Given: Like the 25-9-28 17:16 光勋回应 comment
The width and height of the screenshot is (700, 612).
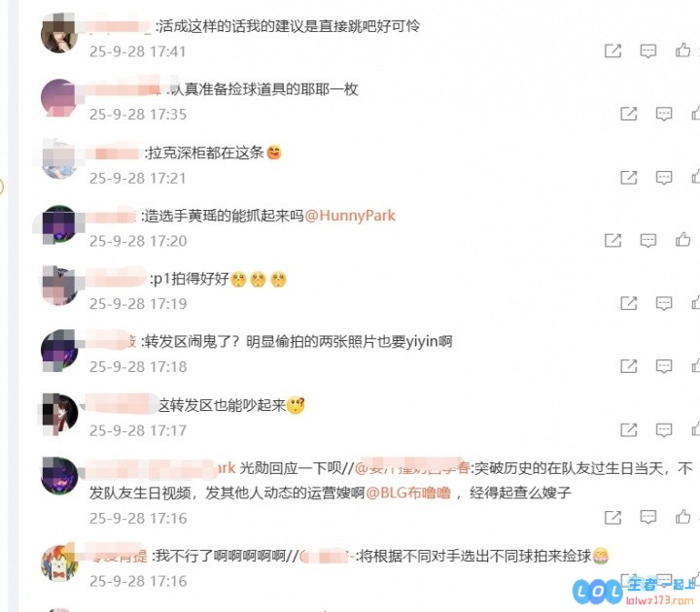Looking at the screenshot, I should point(682,517).
